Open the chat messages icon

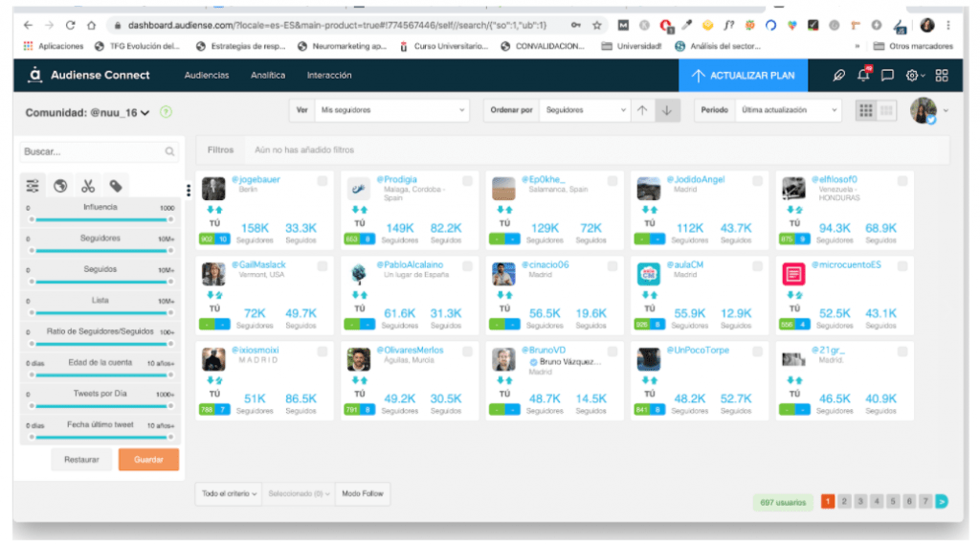pos(887,75)
